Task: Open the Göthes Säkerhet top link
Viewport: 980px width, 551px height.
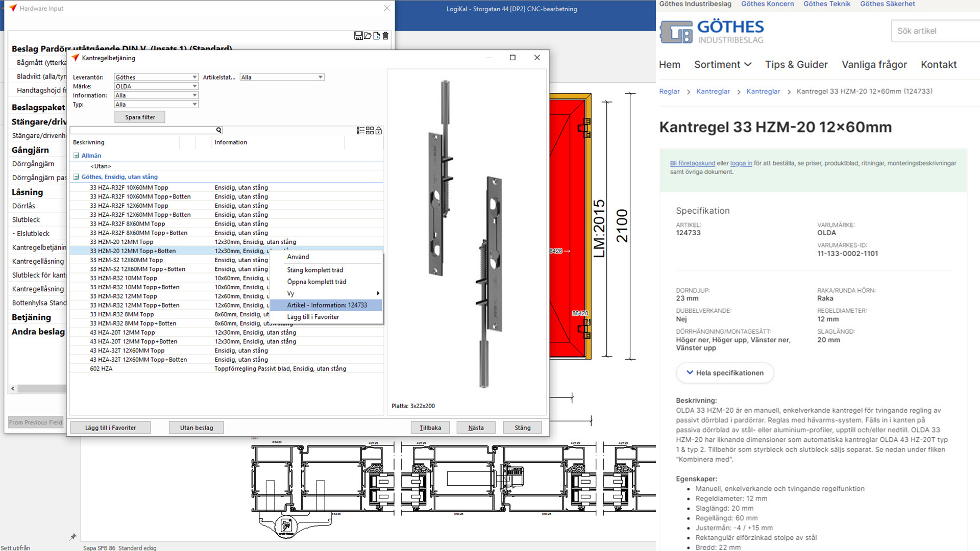Action: coord(888,4)
